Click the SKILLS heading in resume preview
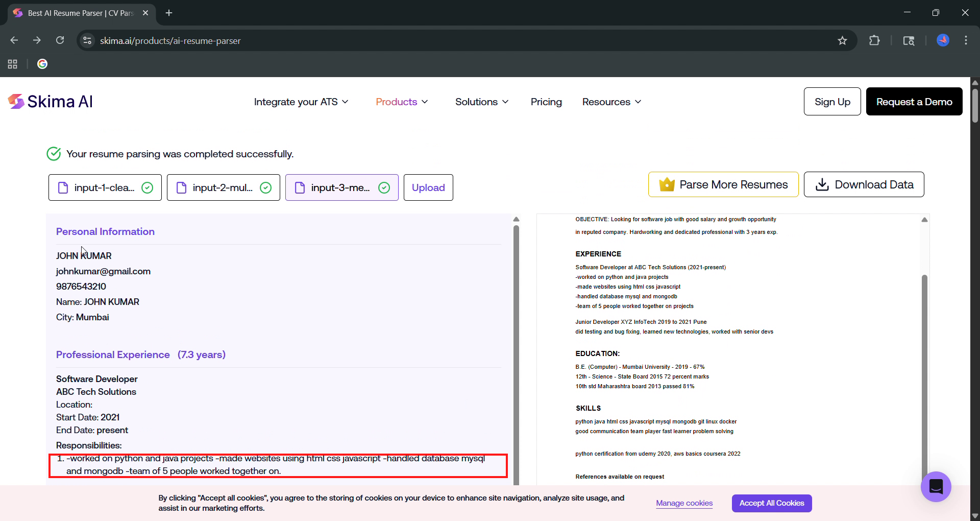The width and height of the screenshot is (980, 521). point(588,408)
